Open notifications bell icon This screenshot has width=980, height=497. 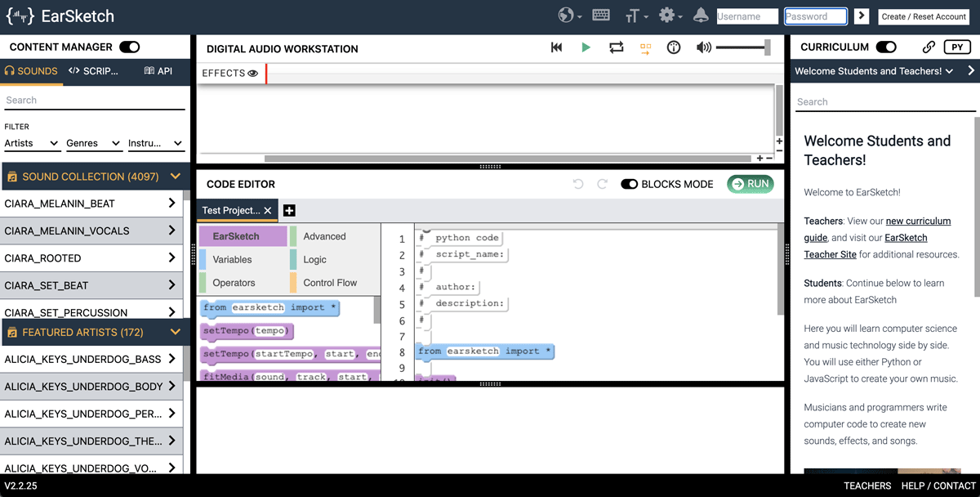[700, 16]
